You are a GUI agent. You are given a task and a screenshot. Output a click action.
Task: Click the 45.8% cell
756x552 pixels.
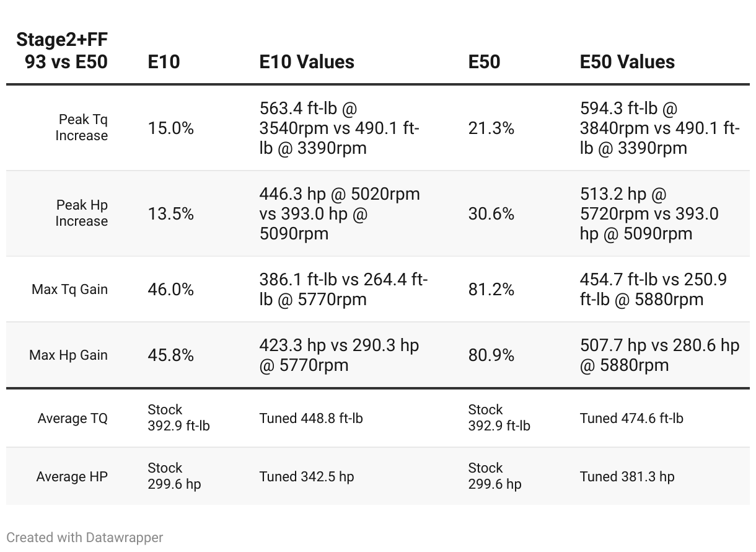(170, 355)
